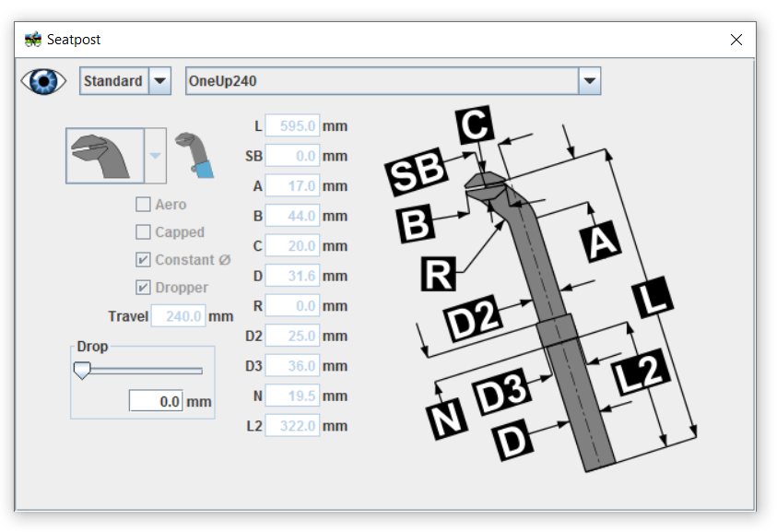The image size is (777, 532).
Task: Click the blue-clamp seatpost preview icon
Action: coord(194,155)
